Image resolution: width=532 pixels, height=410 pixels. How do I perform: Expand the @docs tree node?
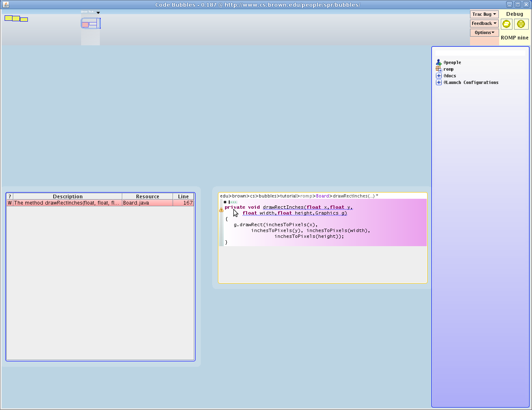pyautogui.click(x=438, y=76)
